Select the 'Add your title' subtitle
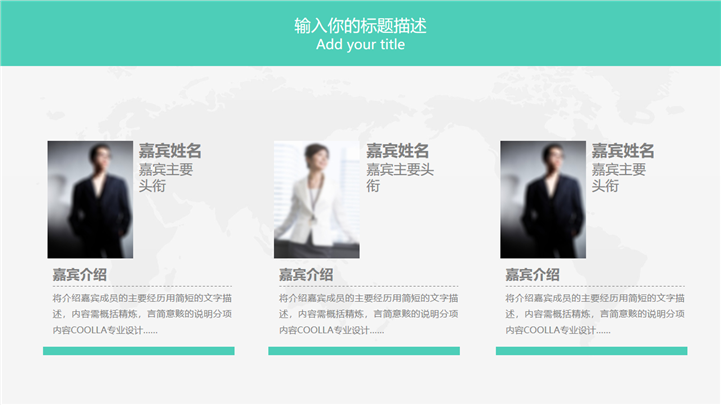Viewport: 721px width, 405px height. pos(360,45)
